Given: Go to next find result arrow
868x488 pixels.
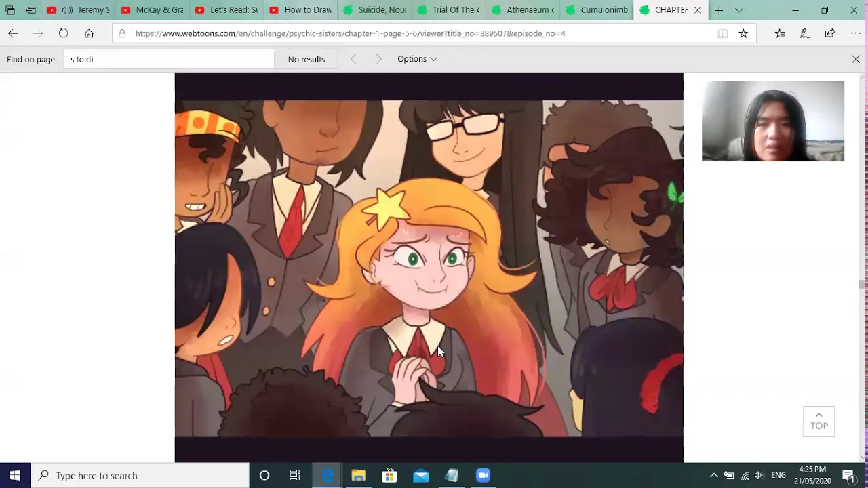Looking at the screenshot, I should tap(379, 59).
